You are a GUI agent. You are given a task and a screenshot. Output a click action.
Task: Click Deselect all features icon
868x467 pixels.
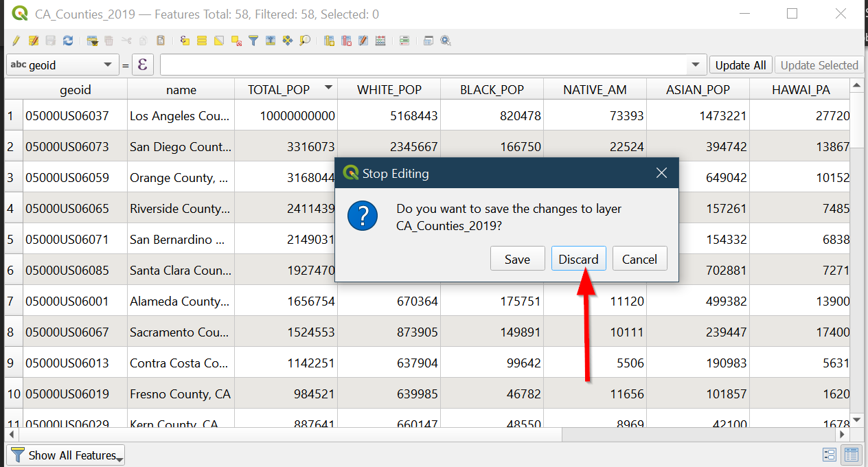tap(236, 41)
